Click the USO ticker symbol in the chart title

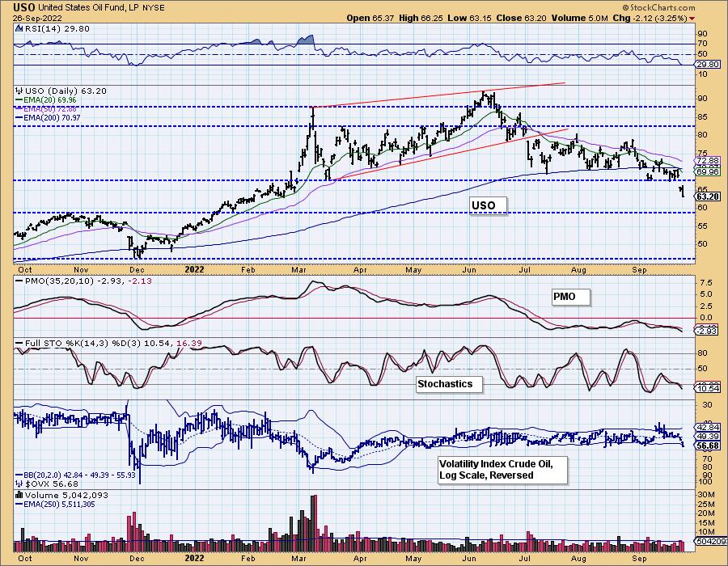coord(24,7)
